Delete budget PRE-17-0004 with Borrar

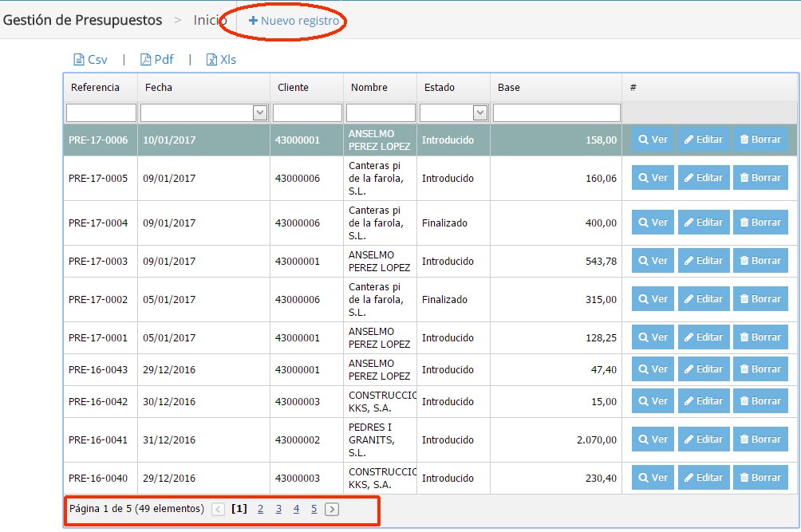click(x=760, y=222)
